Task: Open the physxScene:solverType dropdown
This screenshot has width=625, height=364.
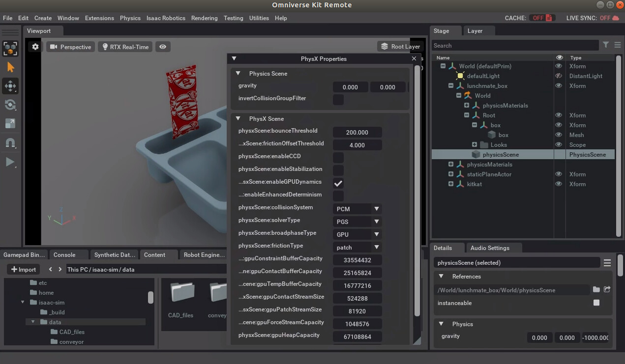Action: 357,222
